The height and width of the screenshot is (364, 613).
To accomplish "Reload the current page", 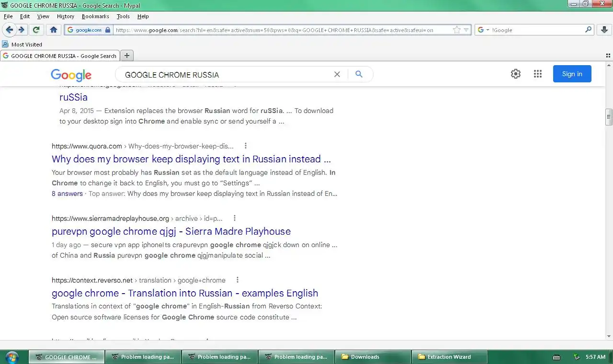I will [x=36, y=30].
